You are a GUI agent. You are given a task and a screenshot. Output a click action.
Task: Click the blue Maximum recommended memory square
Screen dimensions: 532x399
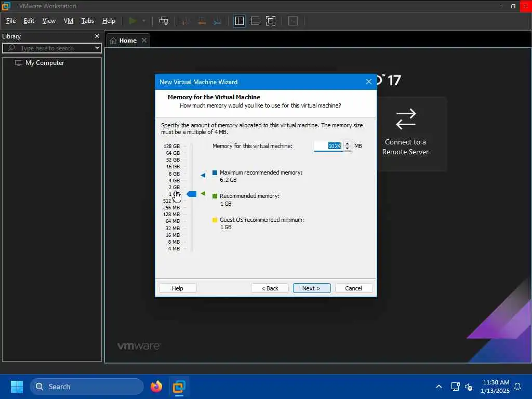(x=215, y=172)
